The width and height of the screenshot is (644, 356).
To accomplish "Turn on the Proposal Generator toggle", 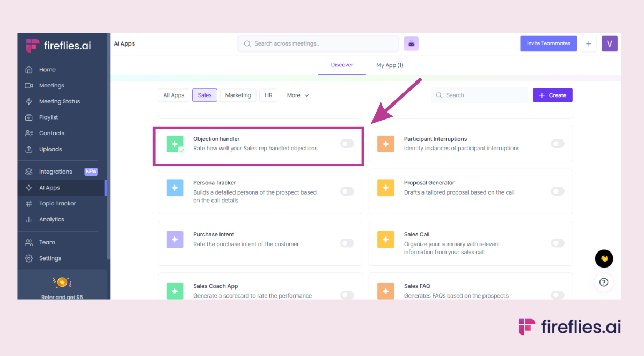I will coord(557,191).
